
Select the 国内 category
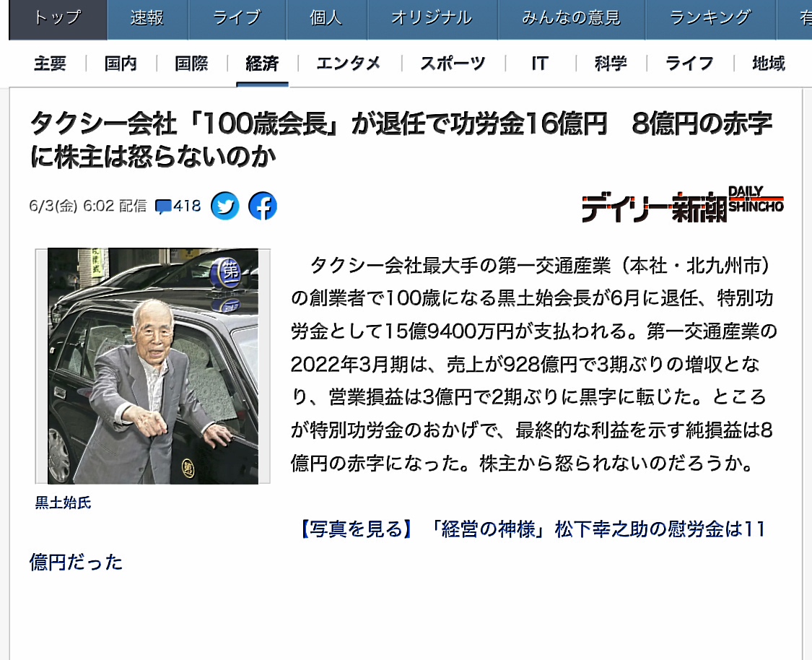pyautogui.click(x=121, y=64)
